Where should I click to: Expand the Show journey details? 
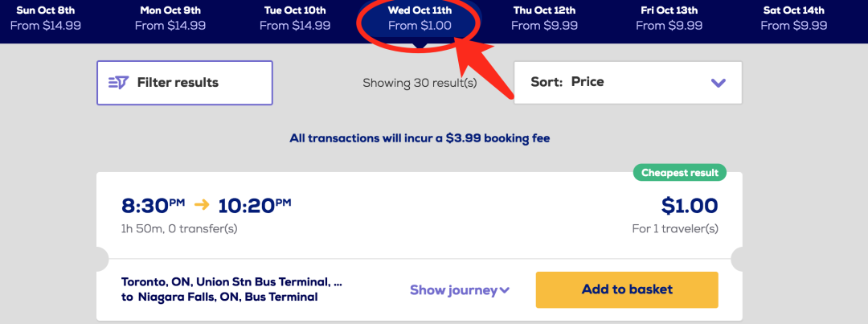460,290
